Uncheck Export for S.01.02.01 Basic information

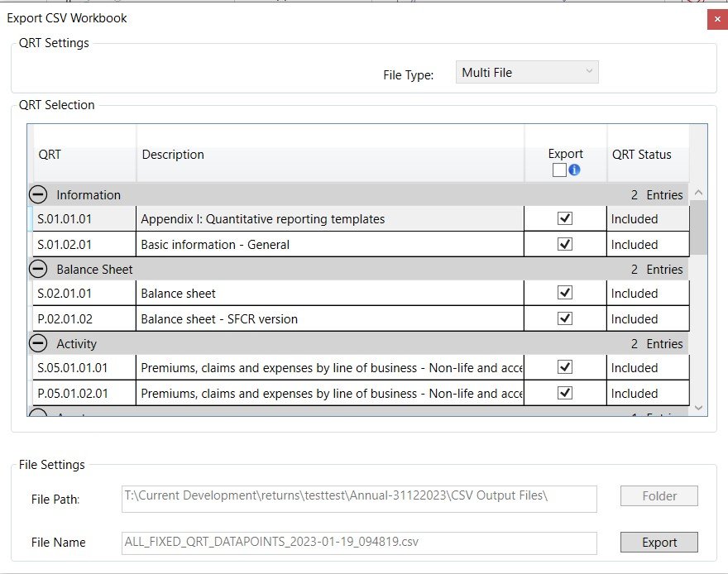[565, 244]
